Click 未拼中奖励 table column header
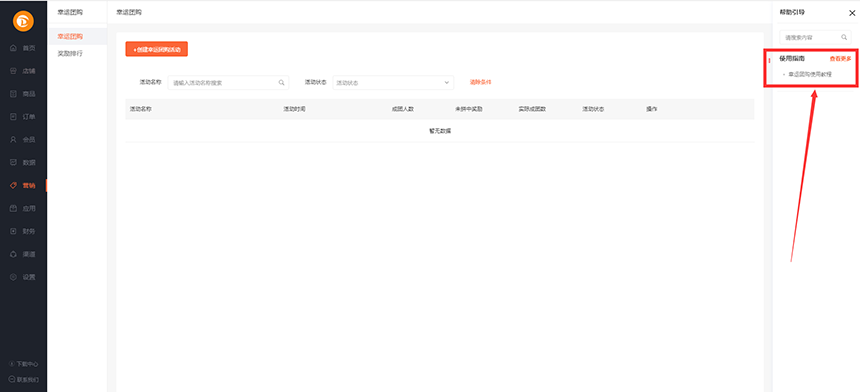Viewport: 860px width, 392px height. tap(468, 109)
